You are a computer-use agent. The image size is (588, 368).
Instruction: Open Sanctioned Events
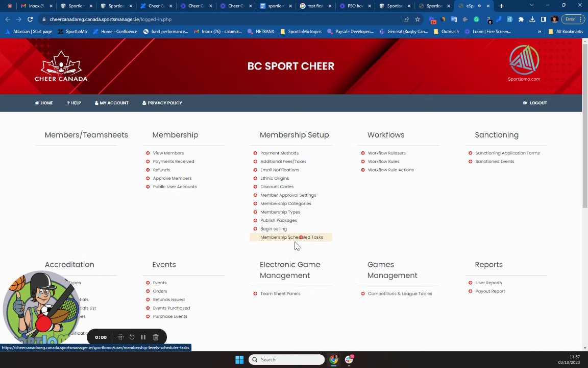[x=495, y=162]
